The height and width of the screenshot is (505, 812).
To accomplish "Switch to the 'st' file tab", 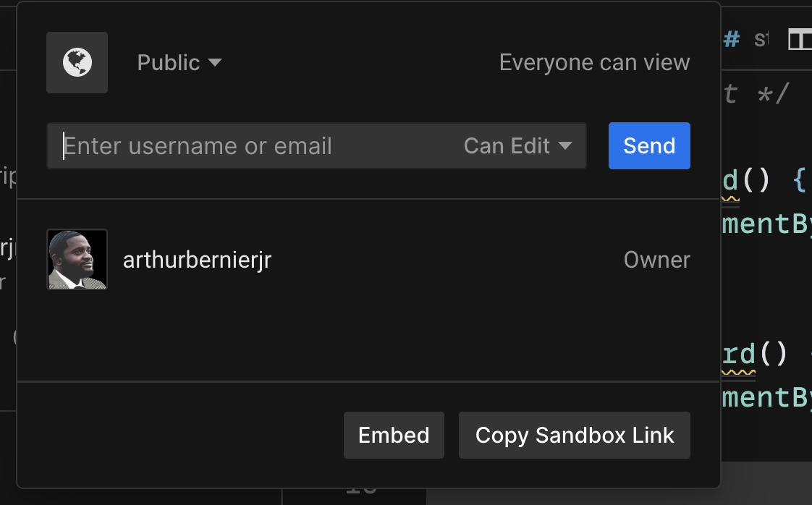I will click(x=761, y=39).
